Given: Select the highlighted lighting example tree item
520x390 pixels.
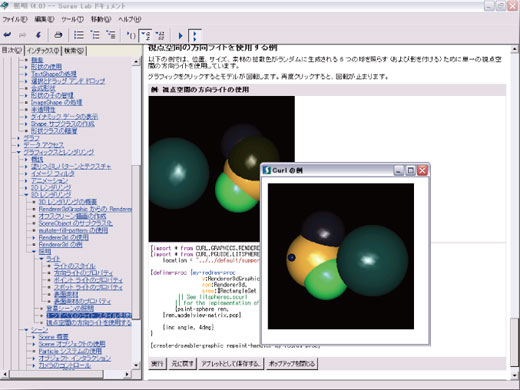Looking at the screenshot, I should 89,315.
